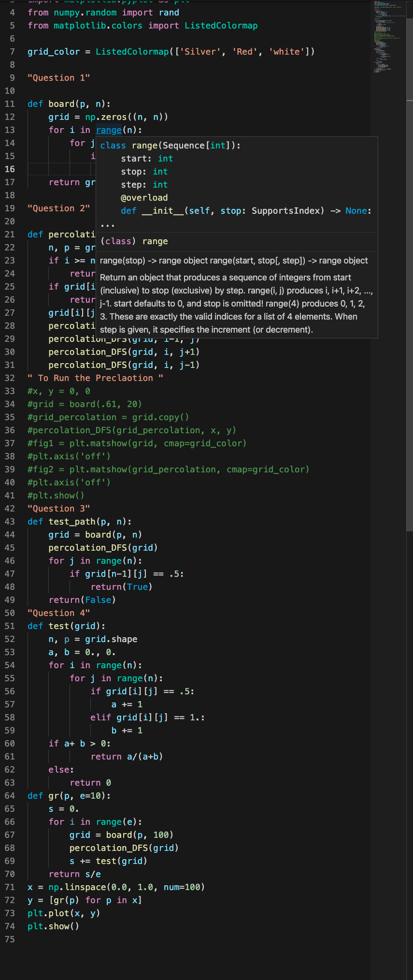Click 'grid = board(p, n)' on line 44
The image size is (413, 980).
95,535
